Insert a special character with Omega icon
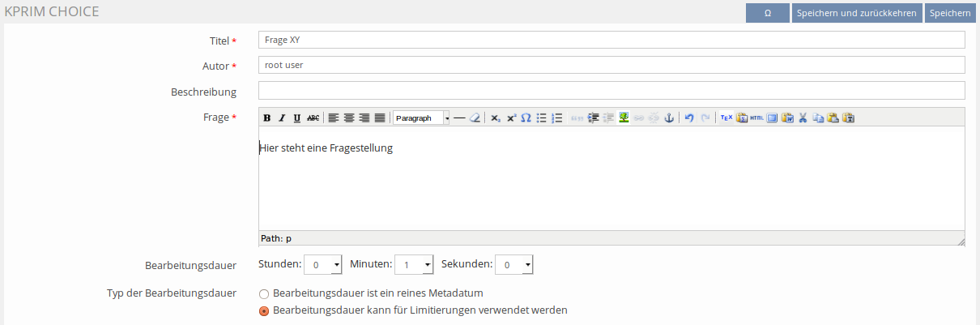This screenshot has width=980, height=325. coord(526,118)
